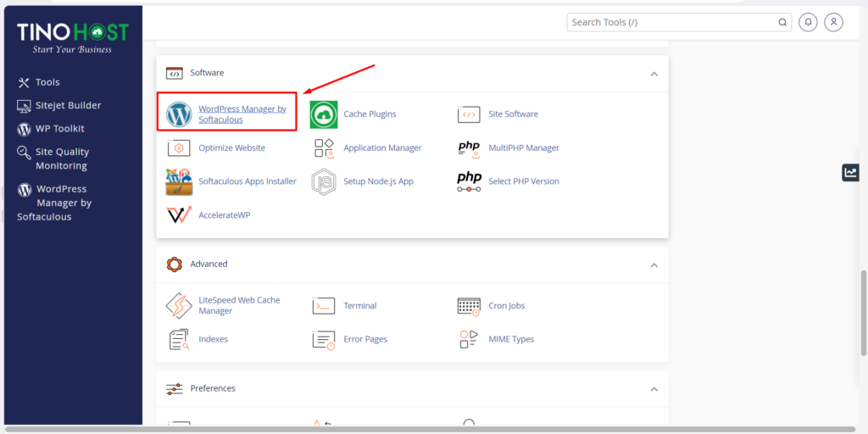Click the Optimize Website icon

coord(179,148)
